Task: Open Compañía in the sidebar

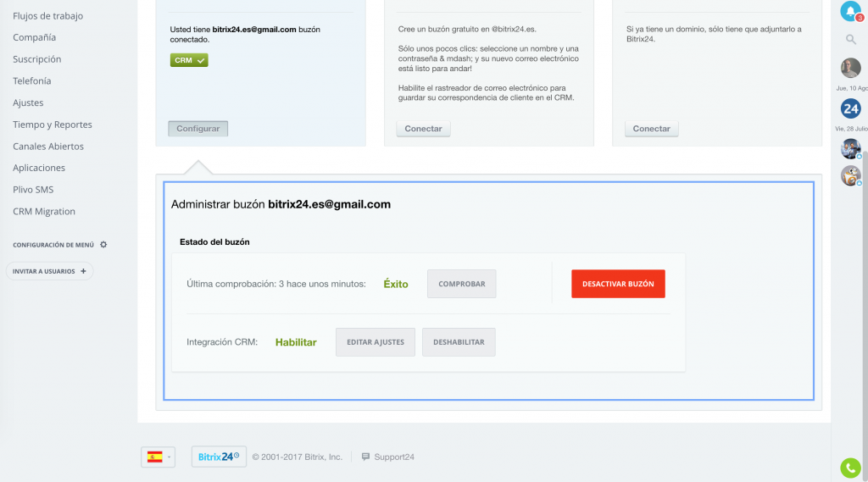Action: point(34,37)
